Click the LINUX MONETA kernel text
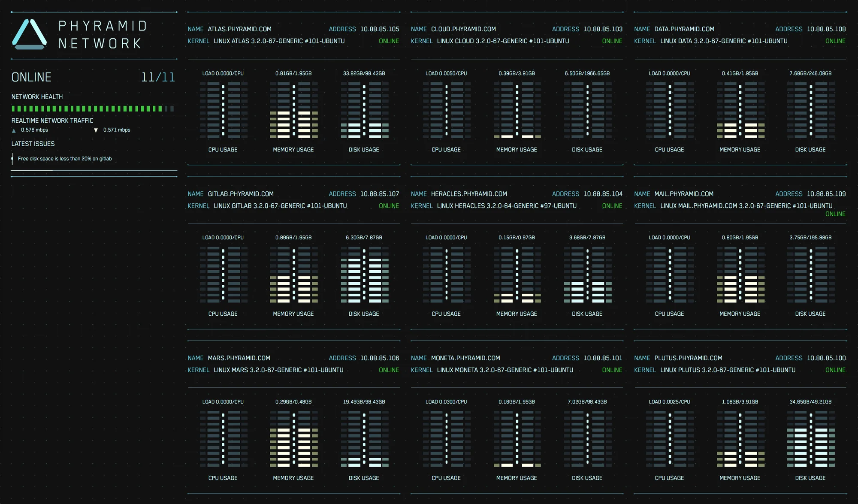858x504 pixels. point(505,370)
